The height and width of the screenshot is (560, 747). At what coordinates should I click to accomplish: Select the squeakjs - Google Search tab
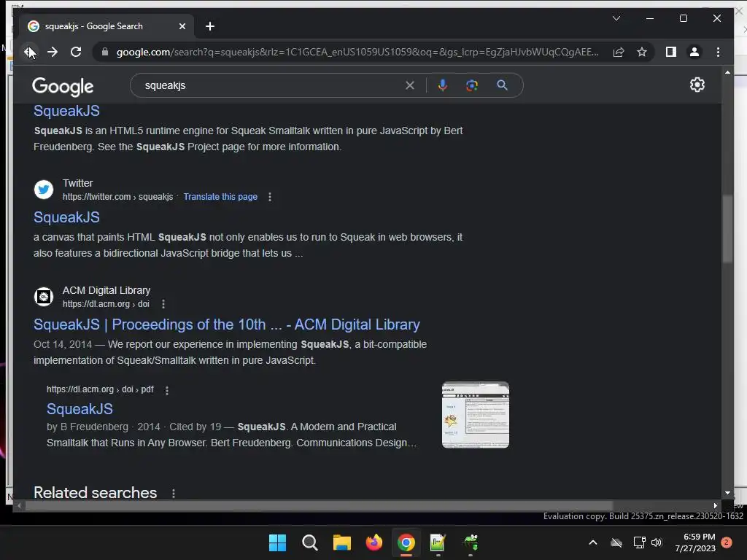coord(107,26)
